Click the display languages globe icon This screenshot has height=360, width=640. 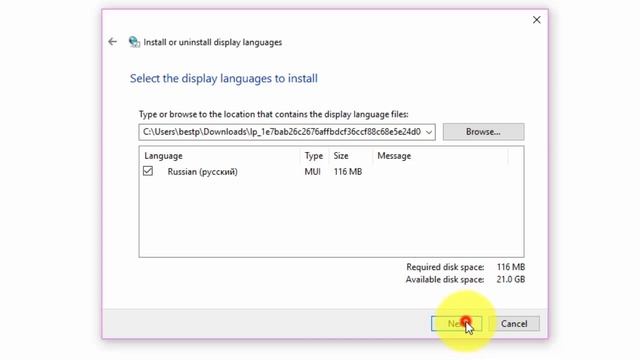click(134, 42)
